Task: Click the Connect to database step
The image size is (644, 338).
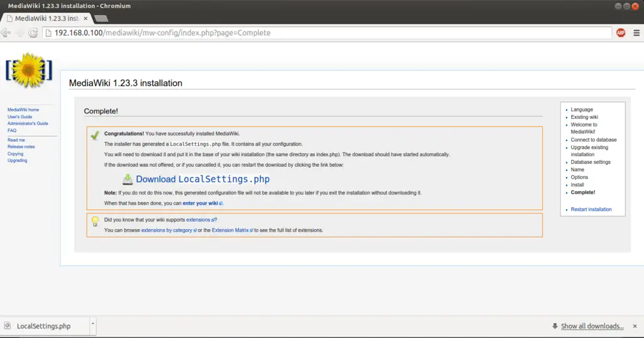Action: [x=594, y=140]
